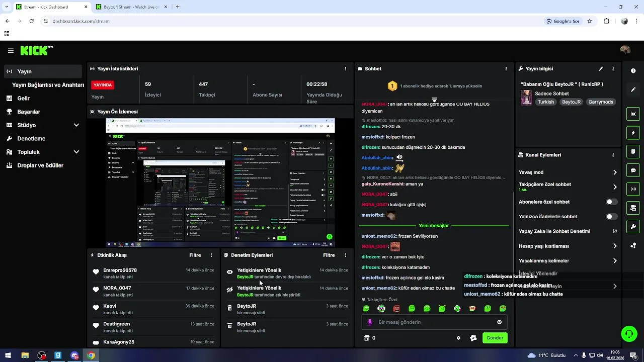Open chat settings gear icon
The image size is (644, 362).
pos(458,338)
